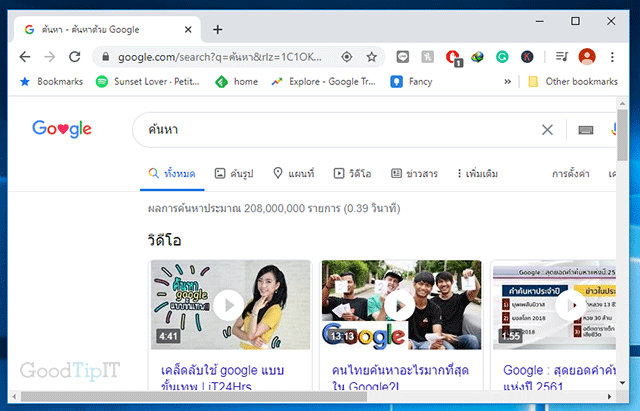The width and height of the screenshot is (640, 411).
Task: Click the forward navigation arrow
Action: pyautogui.click(x=49, y=57)
